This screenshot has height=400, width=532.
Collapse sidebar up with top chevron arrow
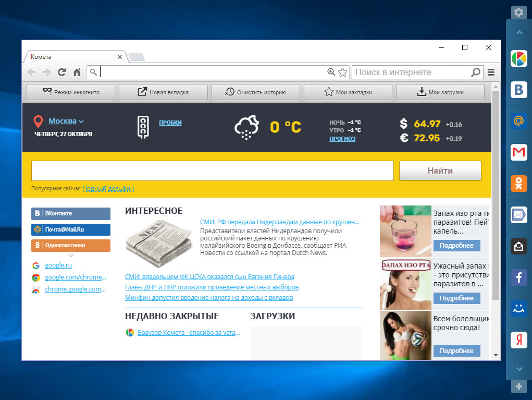pos(519,33)
